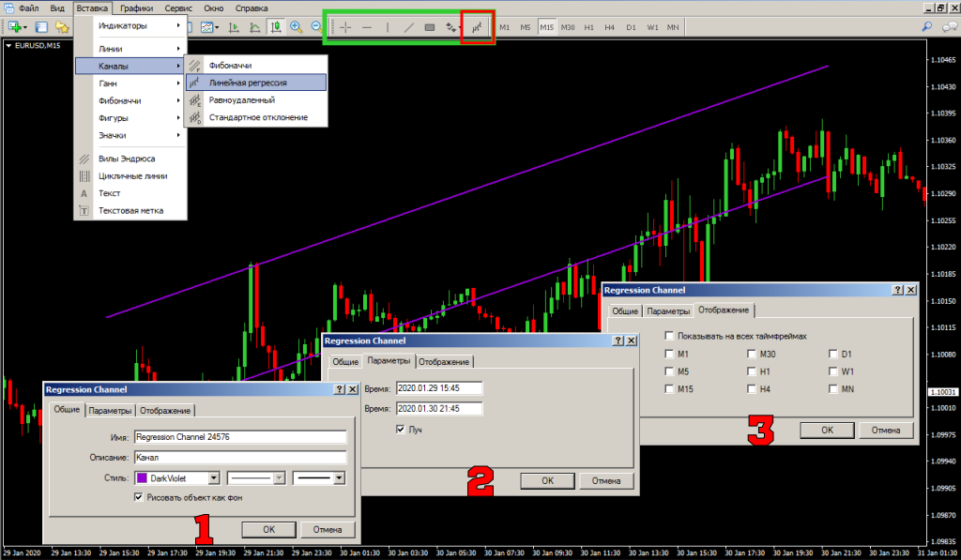Expand the Ганн submenu
The image size is (961, 560).
pos(130,83)
